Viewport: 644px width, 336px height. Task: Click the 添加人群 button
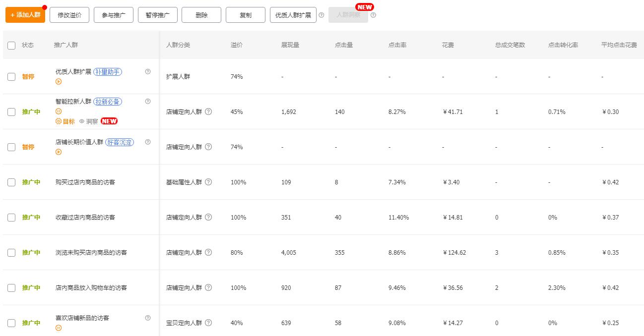coord(25,15)
